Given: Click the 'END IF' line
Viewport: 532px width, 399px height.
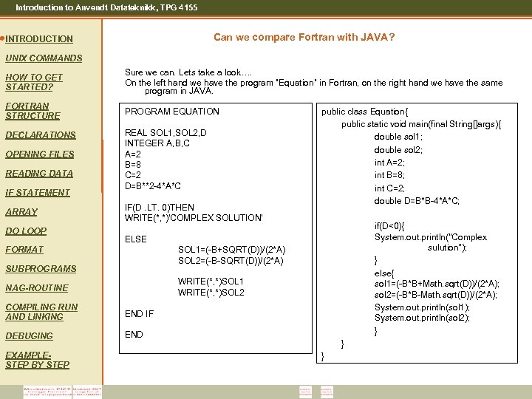Looking at the screenshot, I should pos(139,314).
